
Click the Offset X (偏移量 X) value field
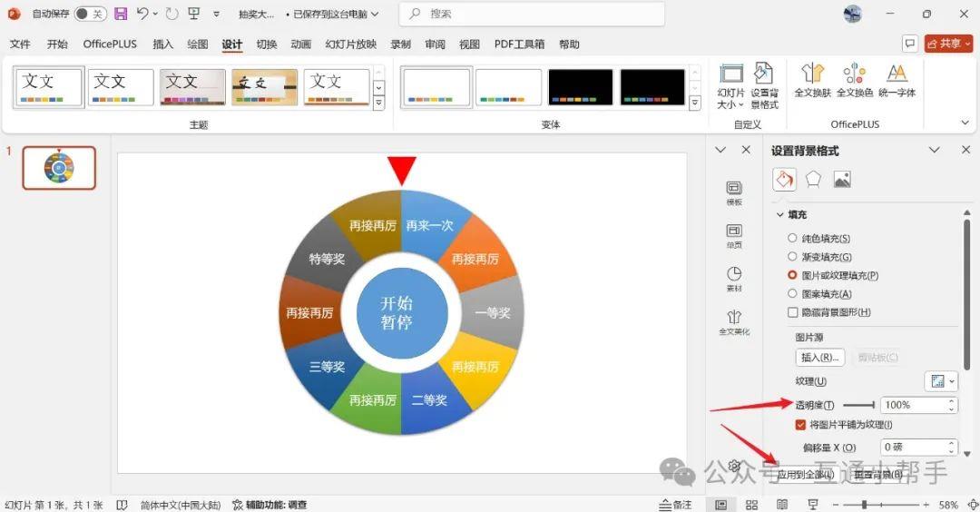[x=913, y=447]
